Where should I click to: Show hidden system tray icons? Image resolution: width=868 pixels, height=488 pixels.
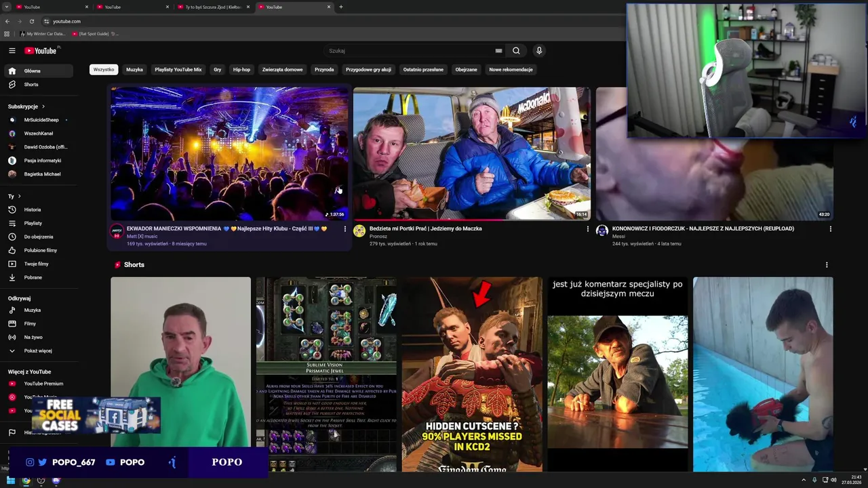point(804,480)
